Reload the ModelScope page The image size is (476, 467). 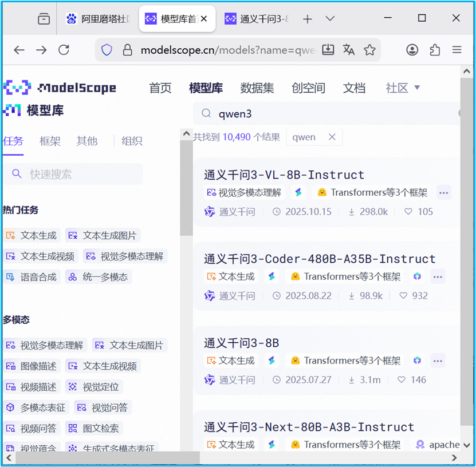coord(64,50)
